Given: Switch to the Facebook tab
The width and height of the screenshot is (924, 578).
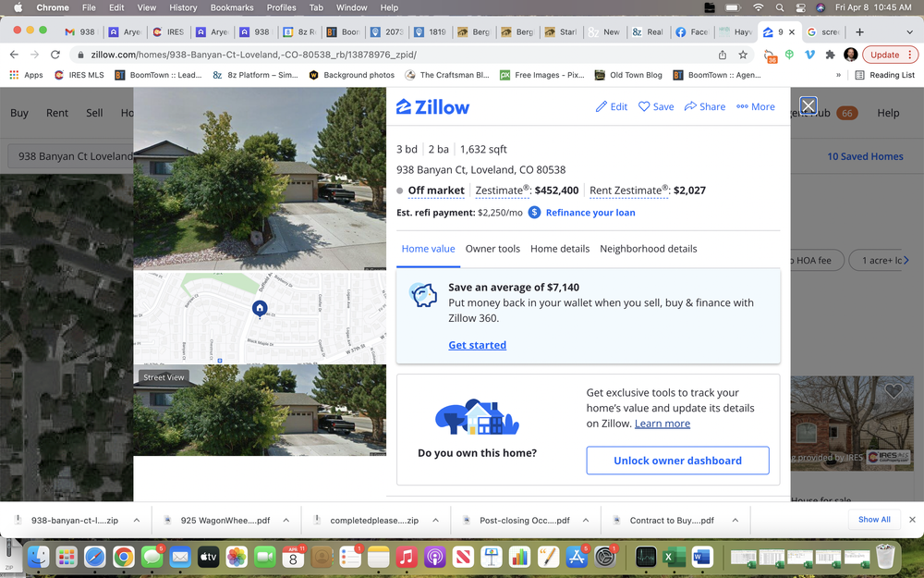Looking at the screenshot, I should pyautogui.click(x=692, y=31).
